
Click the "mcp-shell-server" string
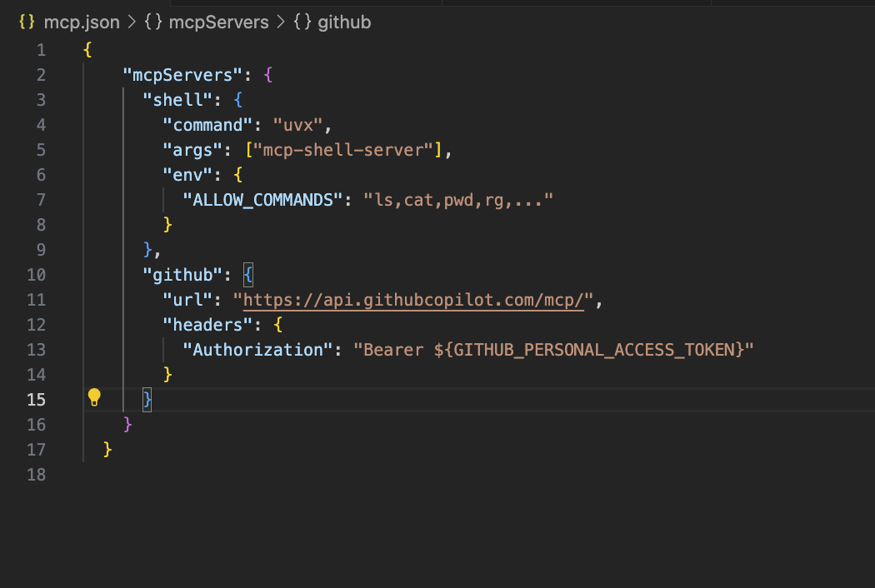343,150
